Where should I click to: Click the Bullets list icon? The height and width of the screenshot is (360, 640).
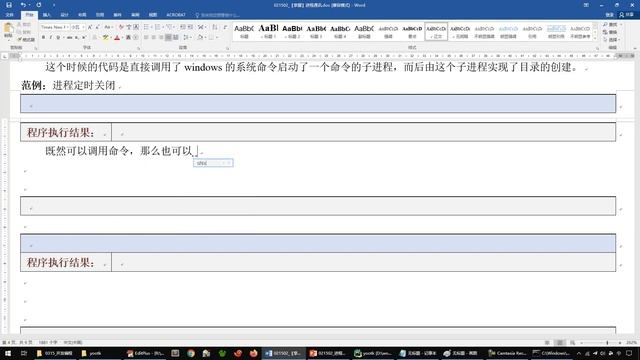point(147,27)
